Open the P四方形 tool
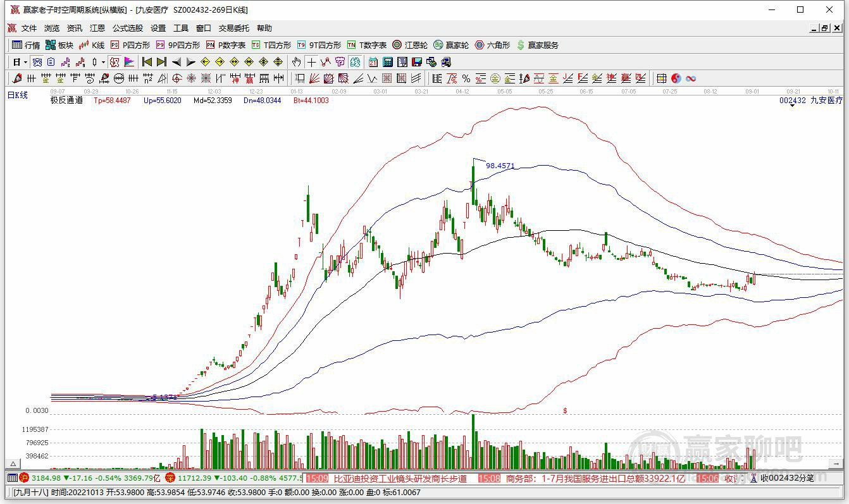The width and height of the screenshot is (849, 504). coord(130,45)
